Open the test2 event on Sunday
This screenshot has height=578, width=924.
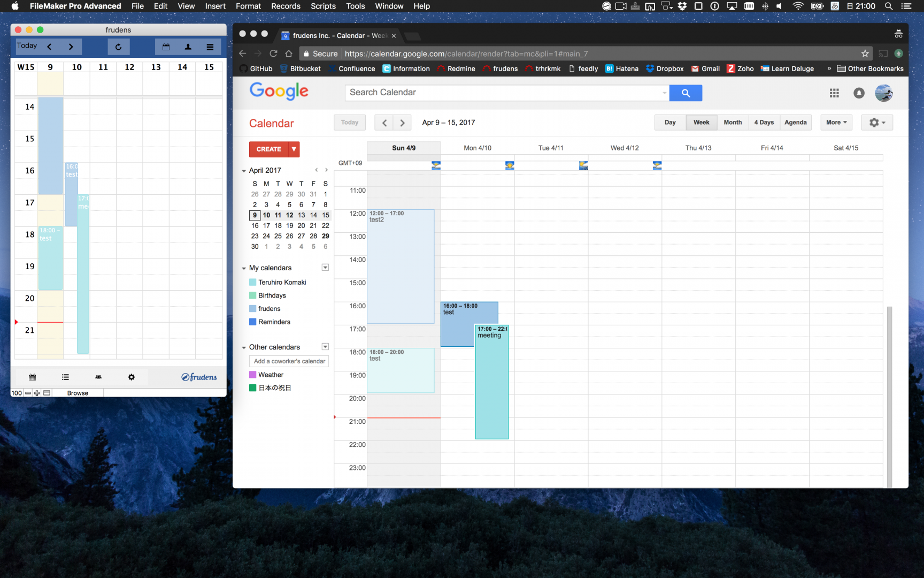point(401,267)
